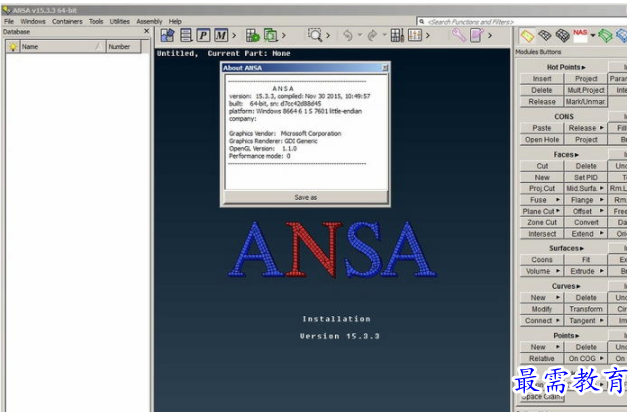Click the undo arrow icon
Viewport: 636px width, 412px height.
coord(348,36)
